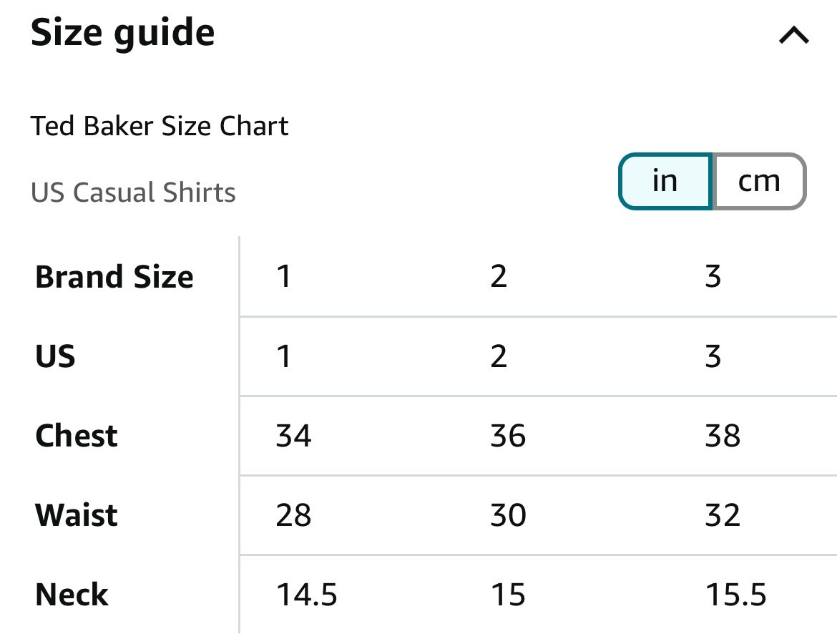Switch units to cm
837x644 pixels.
759,182
